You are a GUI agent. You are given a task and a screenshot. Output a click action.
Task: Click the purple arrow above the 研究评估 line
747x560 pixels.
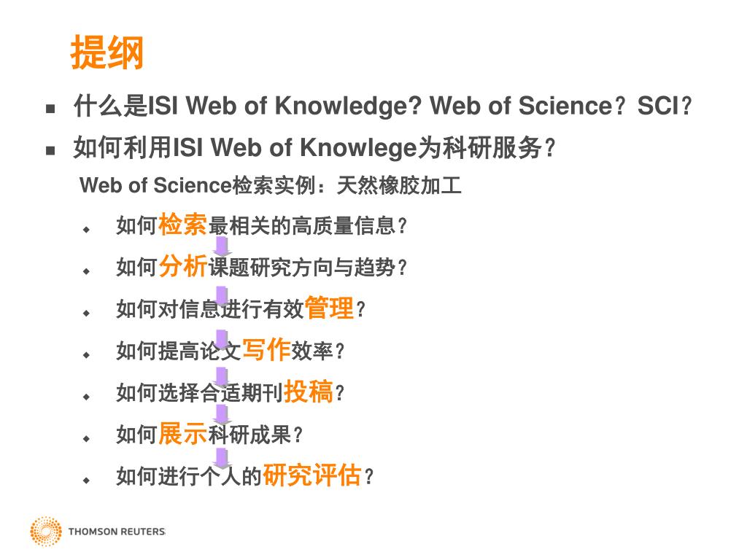coord(222,459)
